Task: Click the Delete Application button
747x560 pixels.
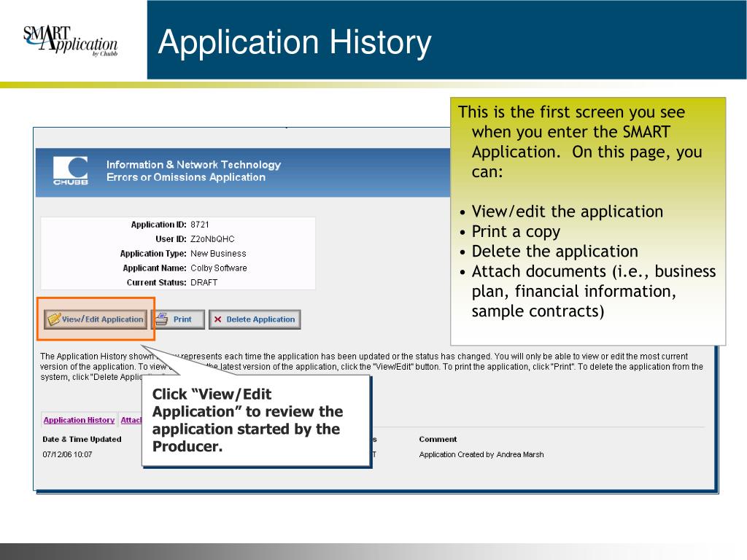Action: pos(255,319)
